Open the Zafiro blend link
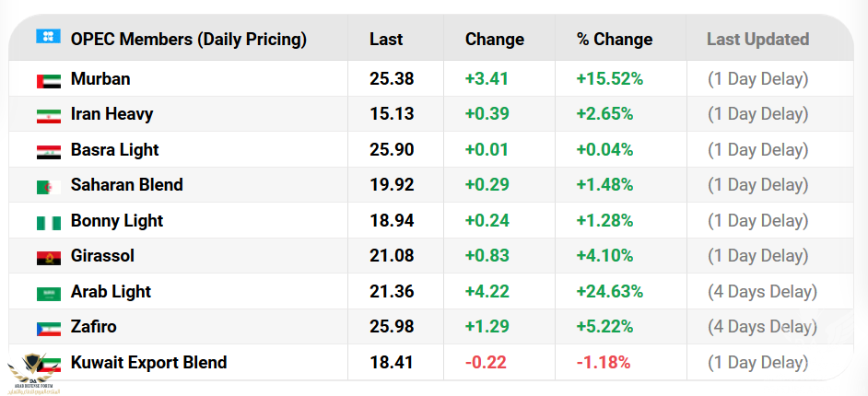Image resolution: width=868 pixels, height=396 pixels. click(x=93, y=327)
